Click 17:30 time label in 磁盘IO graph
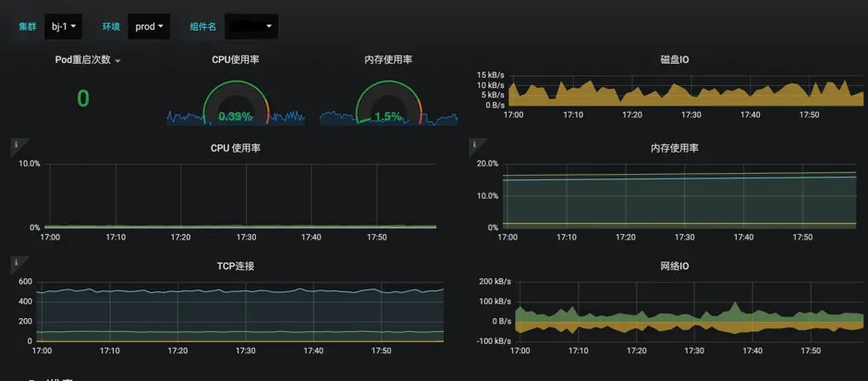Screen dimensions: 868x381 [x=691, y=115]
